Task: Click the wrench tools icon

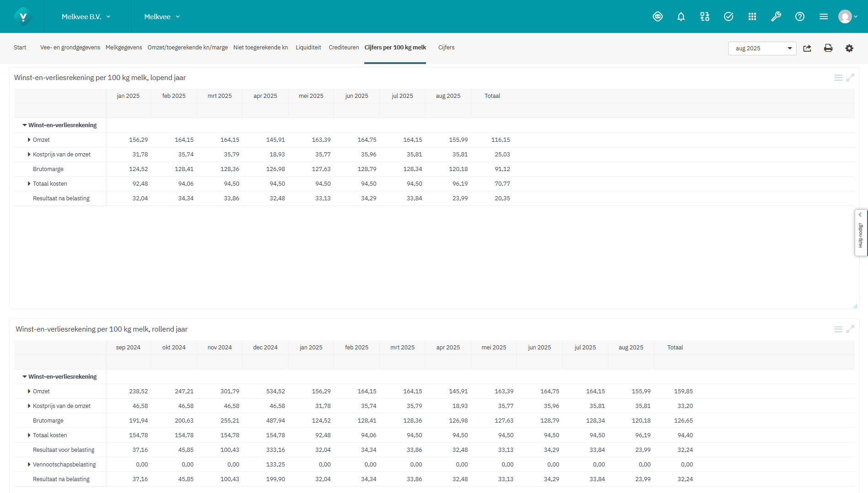Action: [x=776, y=17]
